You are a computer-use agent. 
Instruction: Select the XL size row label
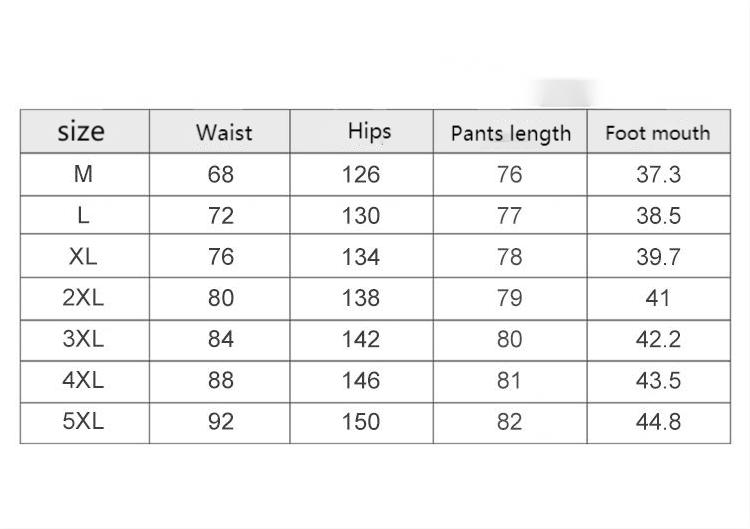pos(83,256)
